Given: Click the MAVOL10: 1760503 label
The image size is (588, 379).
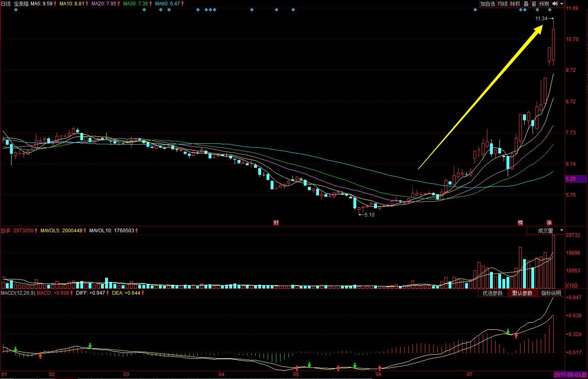Looking at the screenshot, I should click(112, 231).
